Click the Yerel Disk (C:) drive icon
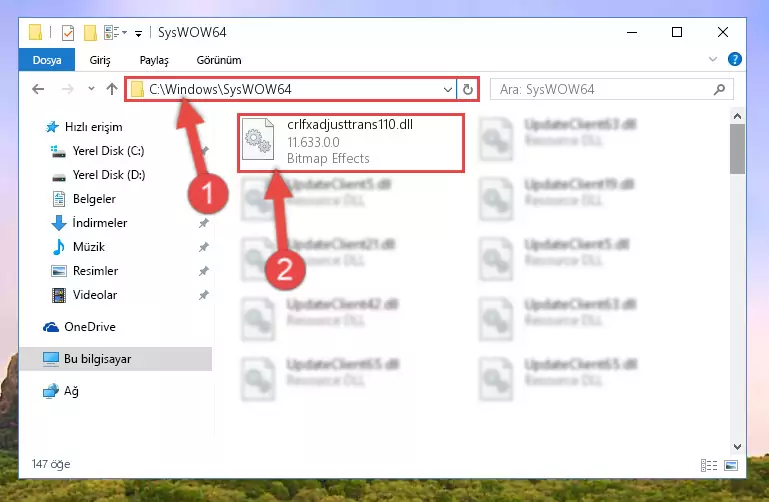 pos(58,151)
